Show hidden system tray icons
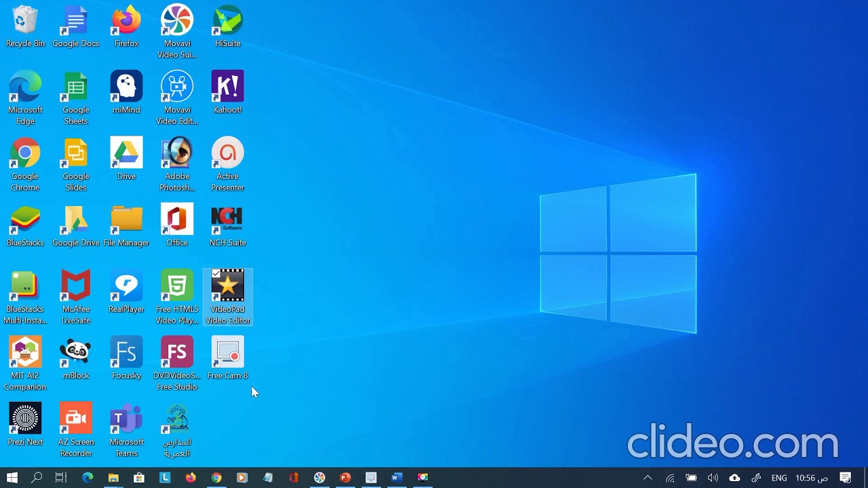Screen dimensions: 868x488 648,478
